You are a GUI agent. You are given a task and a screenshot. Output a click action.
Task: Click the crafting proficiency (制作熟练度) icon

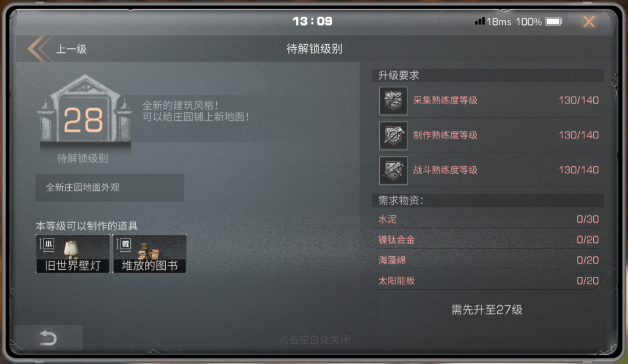point(393,135)
